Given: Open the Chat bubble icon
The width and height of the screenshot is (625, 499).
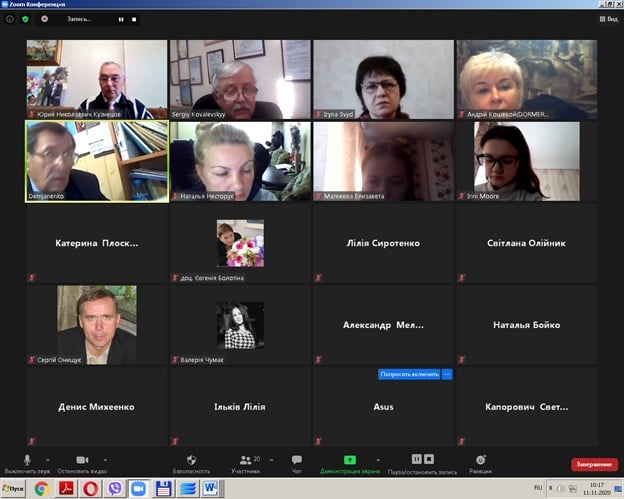Looking at the screenshot, I should [297, 460].
